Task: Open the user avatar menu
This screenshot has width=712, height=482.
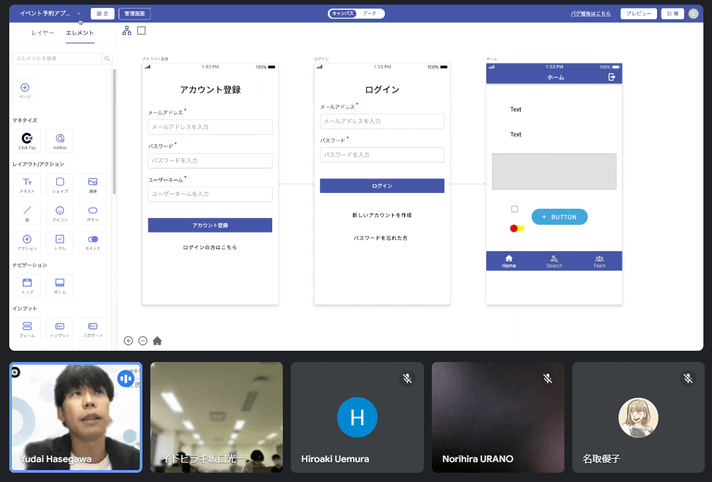Action: tap(694, 14)
